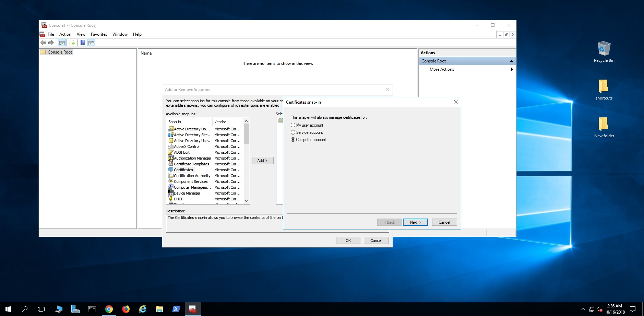Select the Authorization Manager snap-in icon
This screenshot has width=644, height=316.
tap(171, 158)
